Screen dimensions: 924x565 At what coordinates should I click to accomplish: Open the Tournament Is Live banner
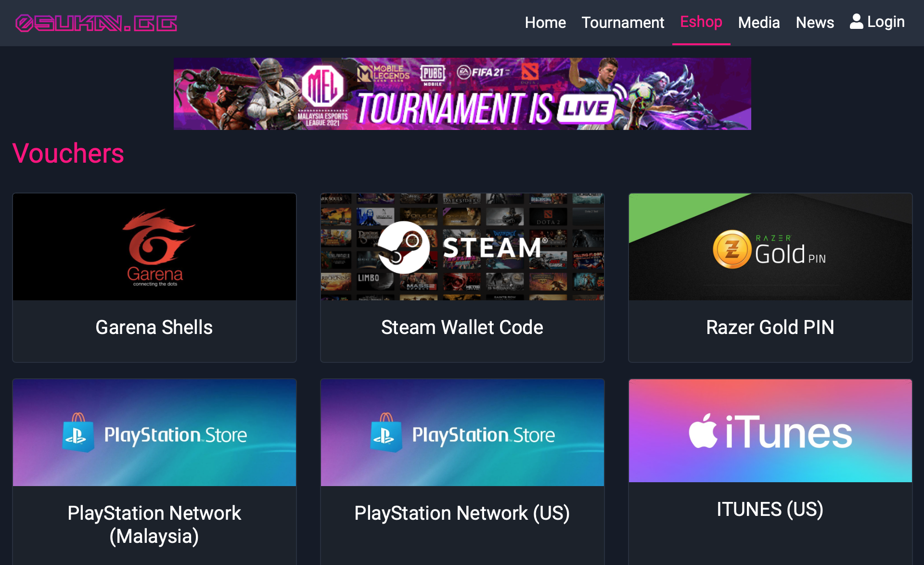462,94
